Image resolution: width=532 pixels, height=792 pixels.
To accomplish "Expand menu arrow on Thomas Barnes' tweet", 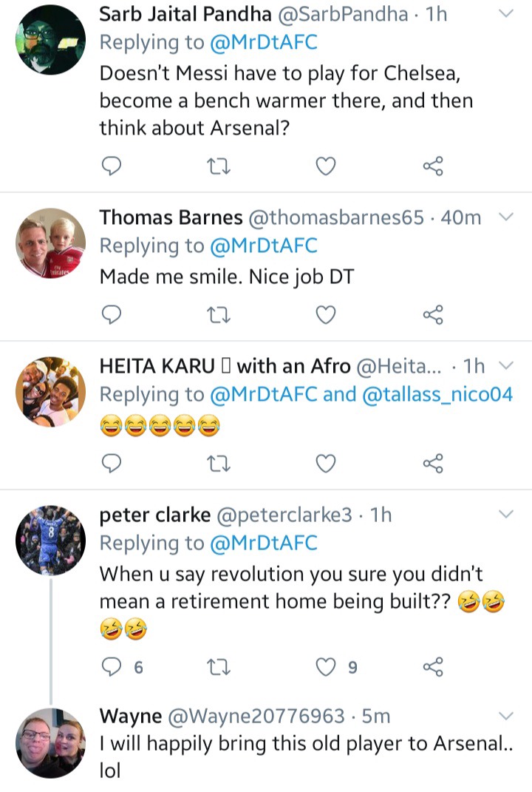I will click(x=505, y=217).
